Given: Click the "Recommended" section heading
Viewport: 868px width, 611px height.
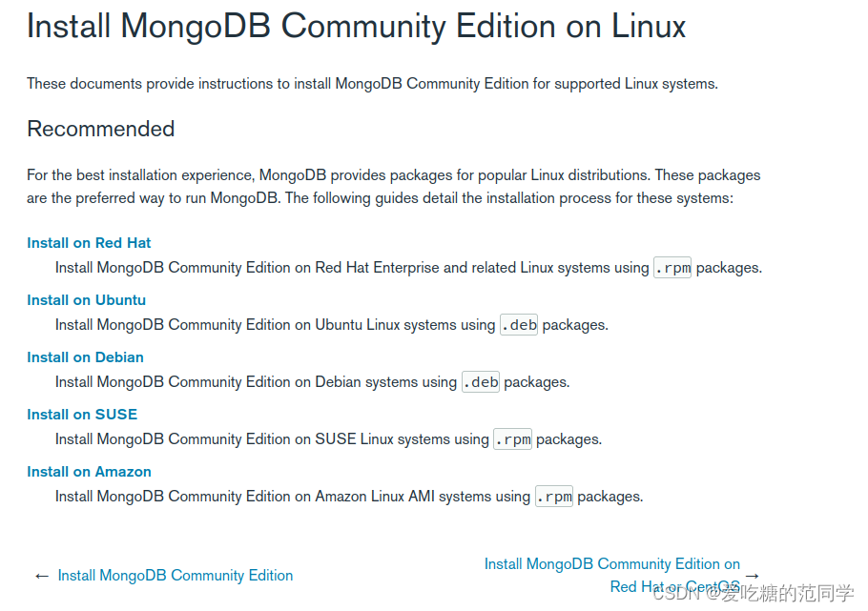Looking at the screenshot, I should [x=100, y=129].
